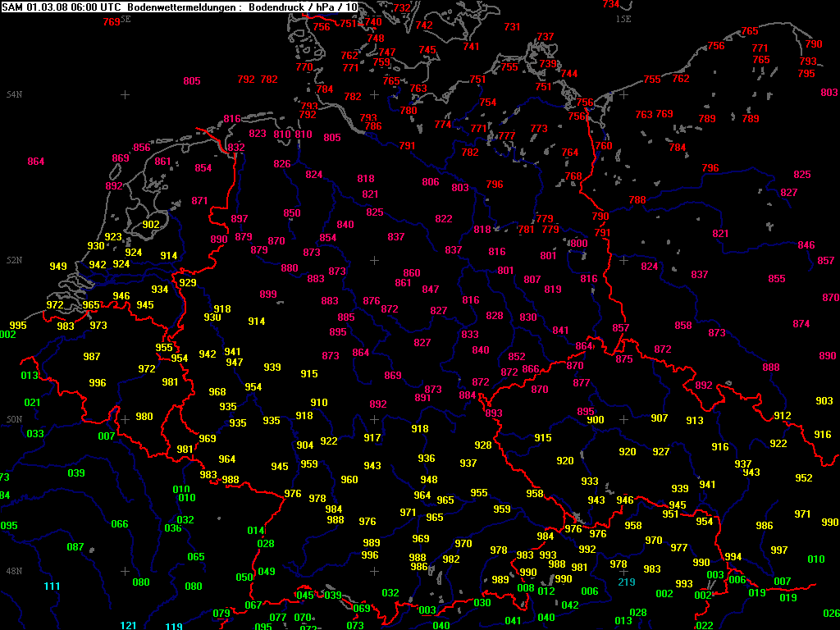
Task: Click the 54N latitude label
Action: click(x=14, y=95)
